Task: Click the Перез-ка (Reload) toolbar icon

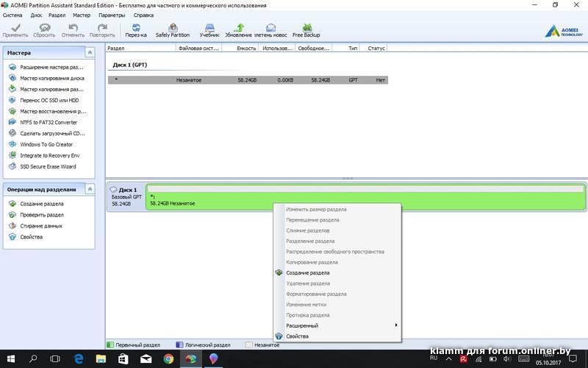Action: [135, 29]
